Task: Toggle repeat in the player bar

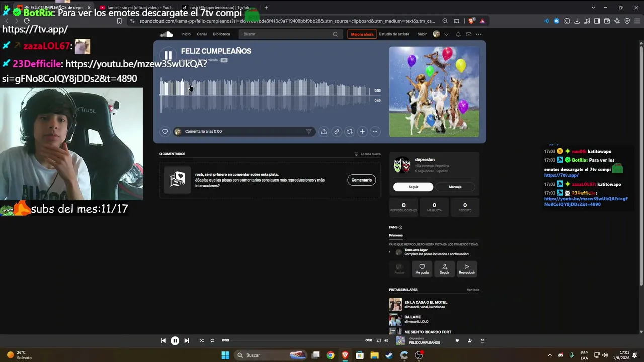Action: pyautogui.click(x=212, y=341)
